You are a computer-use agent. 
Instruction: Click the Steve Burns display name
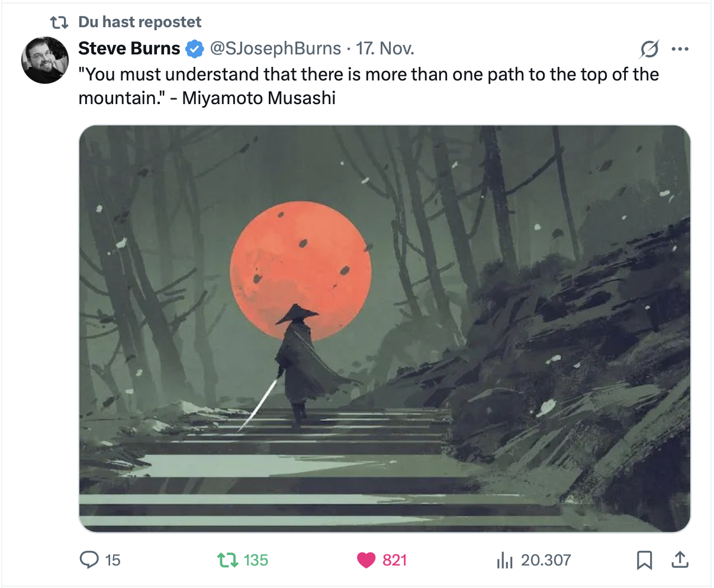[129, 49]
